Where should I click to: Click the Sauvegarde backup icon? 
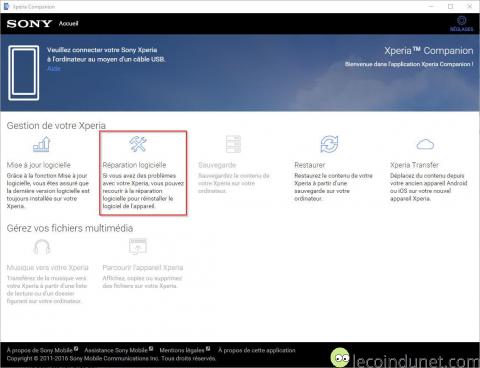click(233, 144)
